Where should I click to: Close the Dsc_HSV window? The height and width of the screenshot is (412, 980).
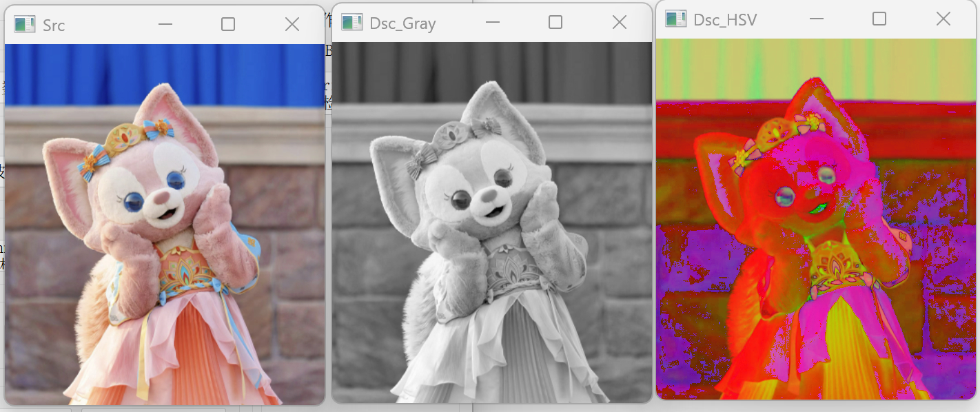(943, 19)
